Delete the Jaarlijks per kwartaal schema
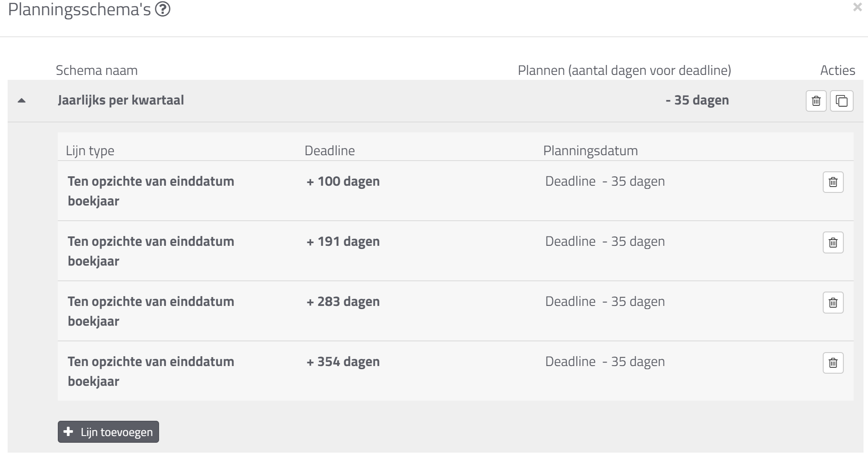The image size is (868, 458). [816, 101]
